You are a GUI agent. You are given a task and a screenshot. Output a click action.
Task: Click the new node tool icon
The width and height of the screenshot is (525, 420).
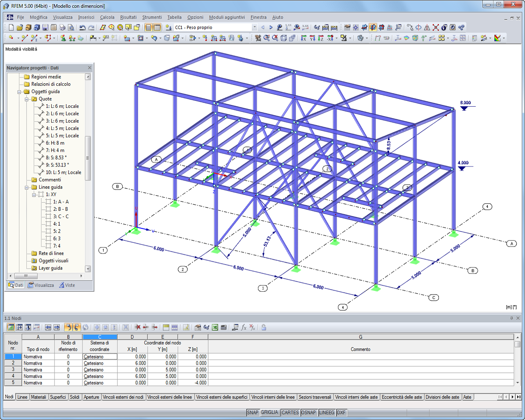click(x=11, y=38)
